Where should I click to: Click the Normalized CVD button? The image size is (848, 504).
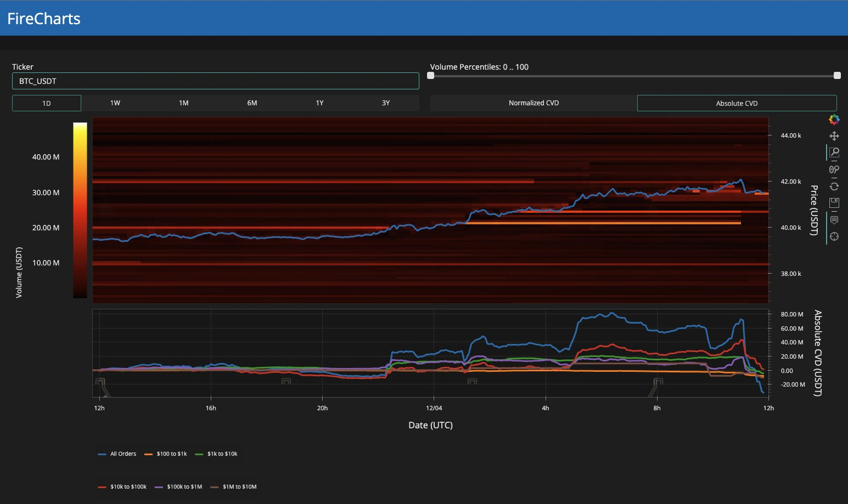(533, 103)
